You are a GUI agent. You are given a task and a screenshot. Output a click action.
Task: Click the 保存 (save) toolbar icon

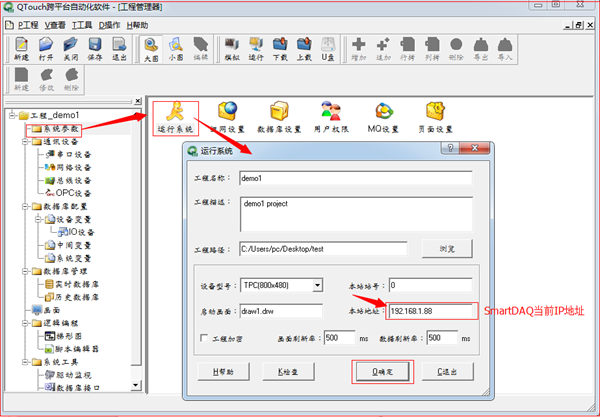point(95,49)
